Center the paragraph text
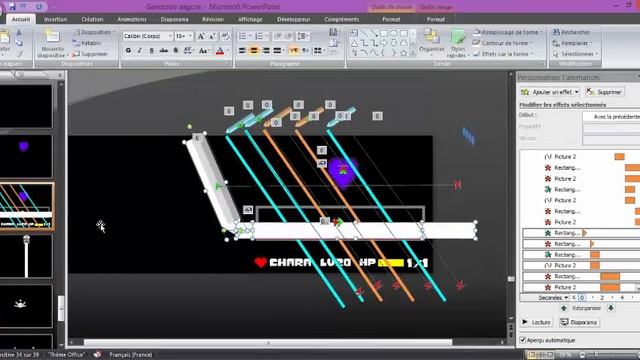The height and width of the screenshot is (360, 640). click(254, 51)
